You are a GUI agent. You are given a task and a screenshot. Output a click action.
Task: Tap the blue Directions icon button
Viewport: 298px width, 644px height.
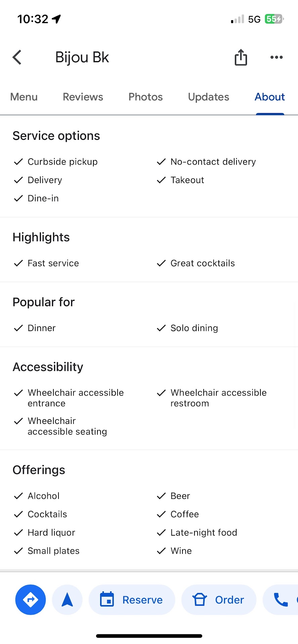[31, 599]
